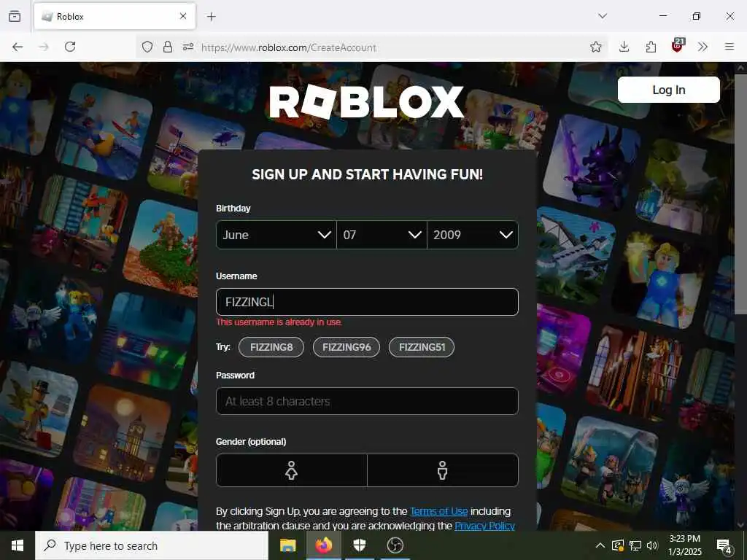Open the Firefox application menu

tap(729, 47)
